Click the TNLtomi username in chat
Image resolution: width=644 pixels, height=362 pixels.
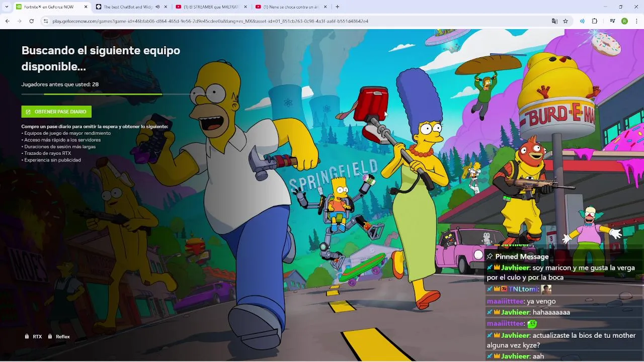click(x=523, y=289)
